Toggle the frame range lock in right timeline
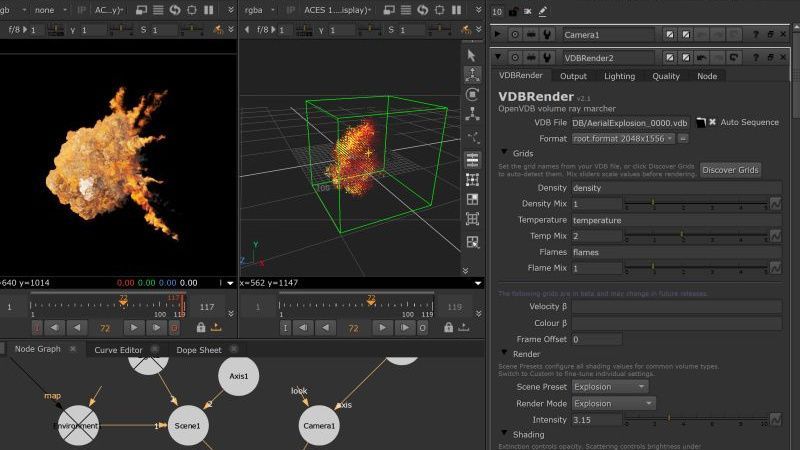The image size is (800, 450). point(448,328)
